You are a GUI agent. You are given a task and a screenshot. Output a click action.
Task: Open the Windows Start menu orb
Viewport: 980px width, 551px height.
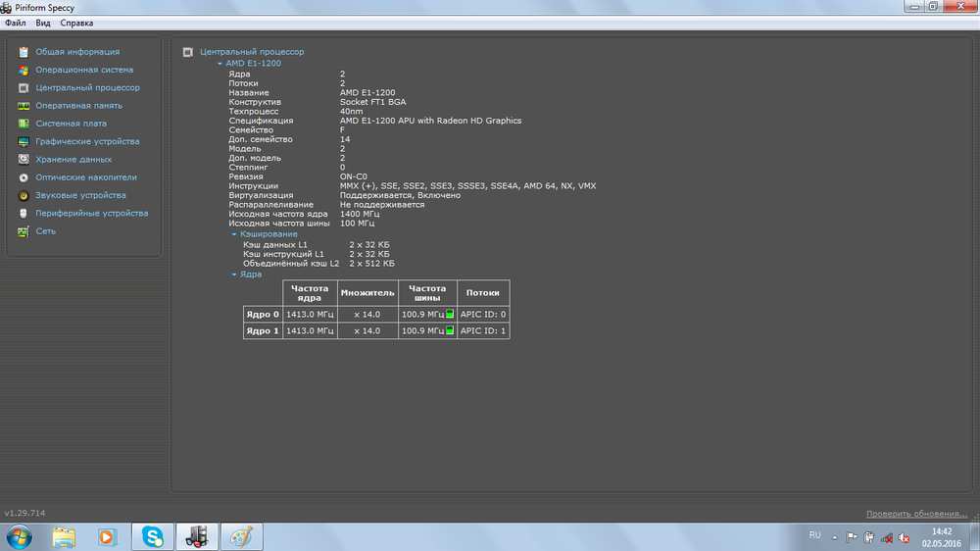click(x=20, y=537)
